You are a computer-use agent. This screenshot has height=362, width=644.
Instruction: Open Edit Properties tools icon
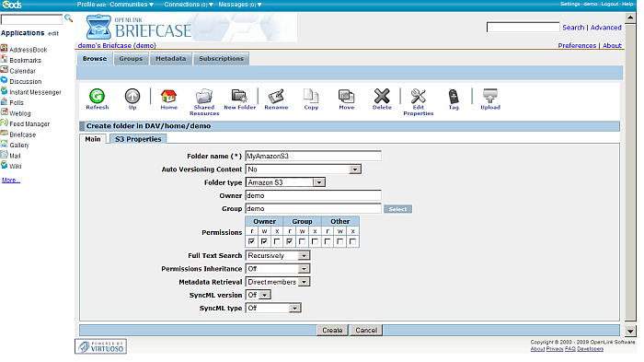418,96
